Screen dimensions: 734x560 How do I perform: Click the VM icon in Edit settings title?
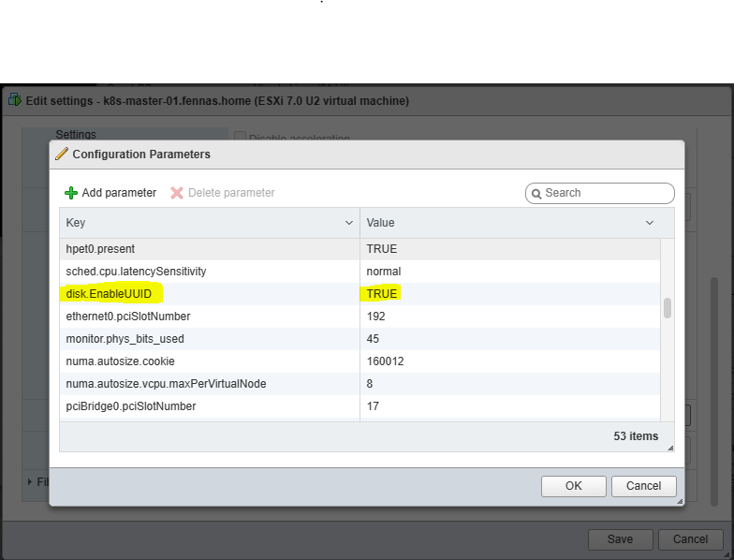tap(15, 99)
